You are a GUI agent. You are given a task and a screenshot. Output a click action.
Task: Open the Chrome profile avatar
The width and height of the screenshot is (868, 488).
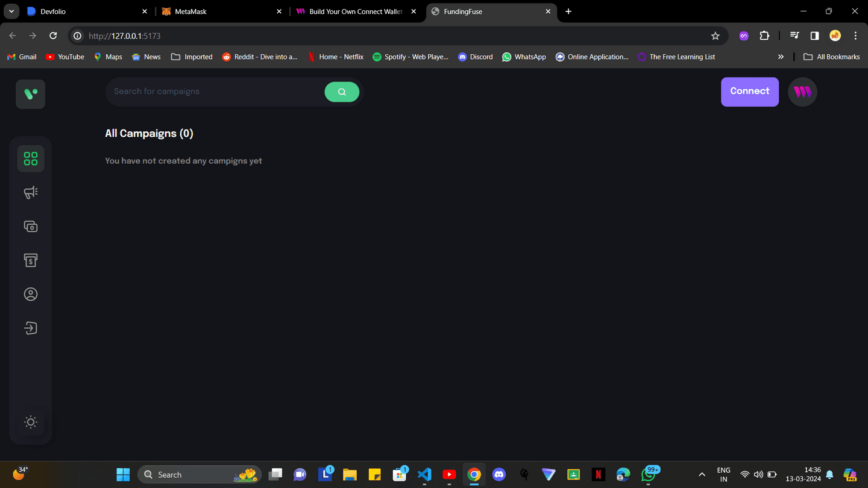pyautogui.click(x=835, y=36)
